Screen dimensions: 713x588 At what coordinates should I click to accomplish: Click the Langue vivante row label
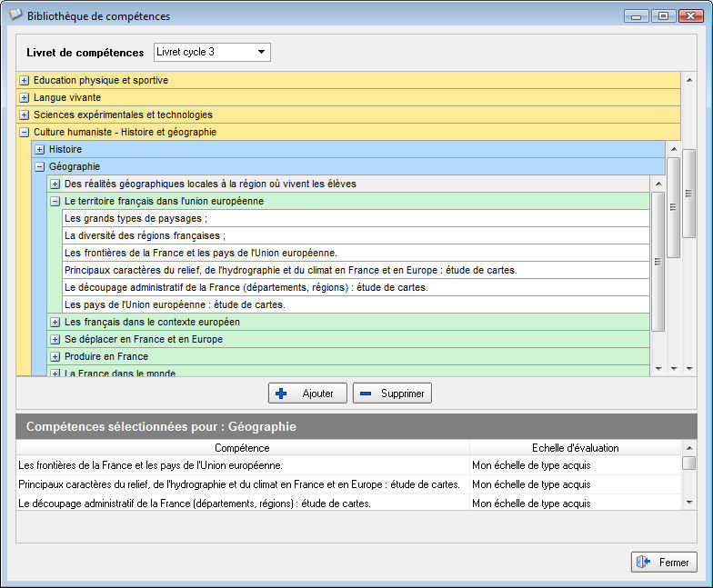click(67, 98)
